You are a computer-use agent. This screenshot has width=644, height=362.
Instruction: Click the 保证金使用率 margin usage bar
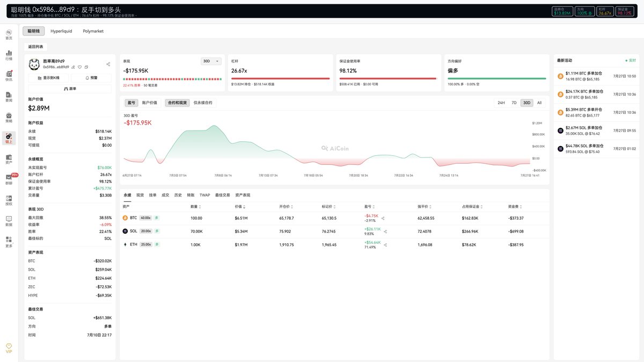[389, 78]
